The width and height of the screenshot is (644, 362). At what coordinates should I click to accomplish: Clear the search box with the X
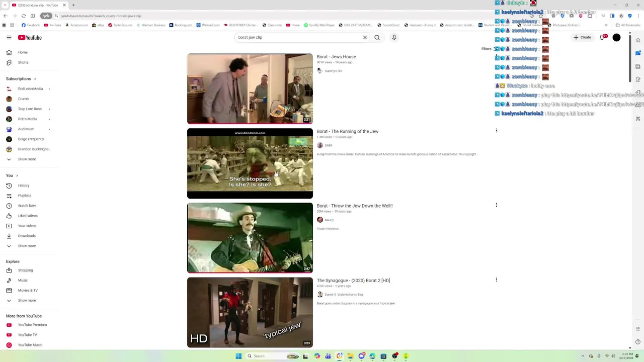click(365, 37)
